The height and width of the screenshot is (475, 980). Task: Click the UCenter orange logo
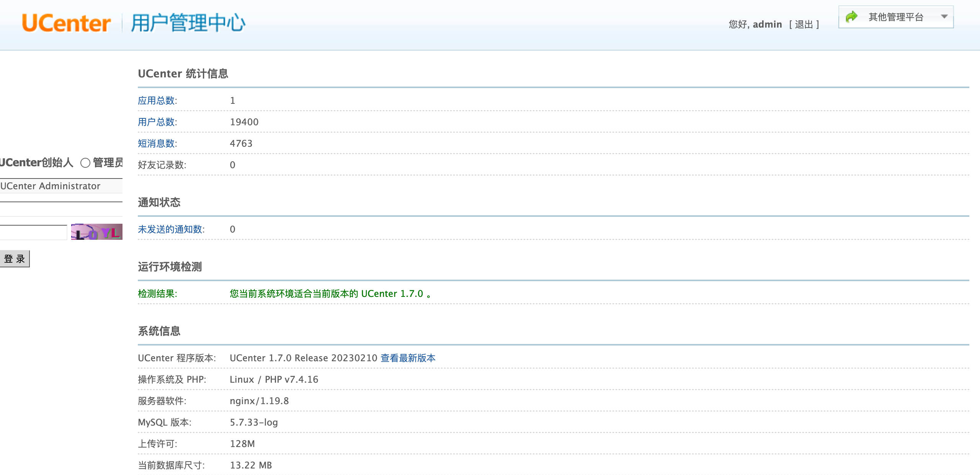[x=66, y=23]
